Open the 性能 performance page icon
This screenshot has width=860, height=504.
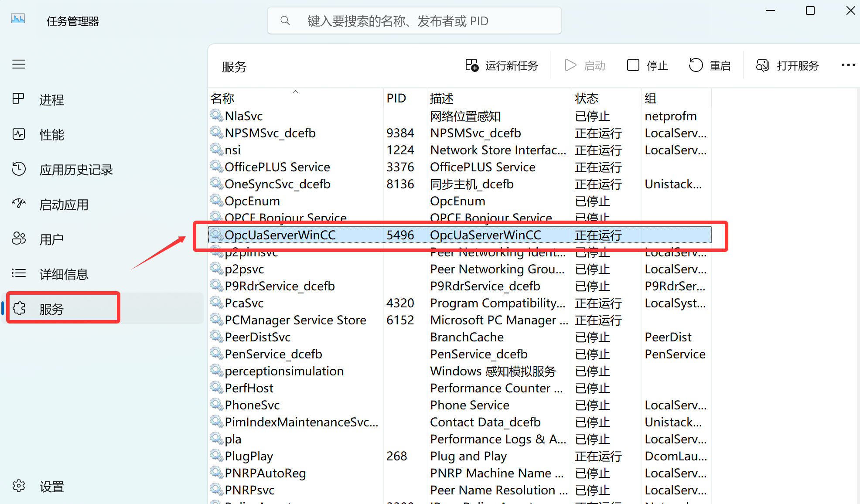coord(19,134)
